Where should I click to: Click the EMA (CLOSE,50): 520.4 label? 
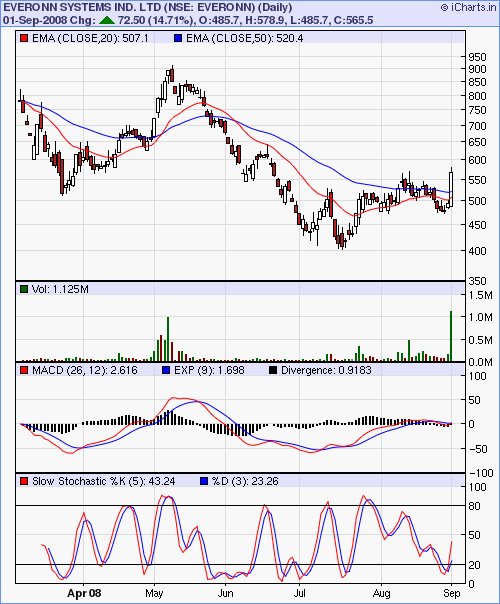244,38
